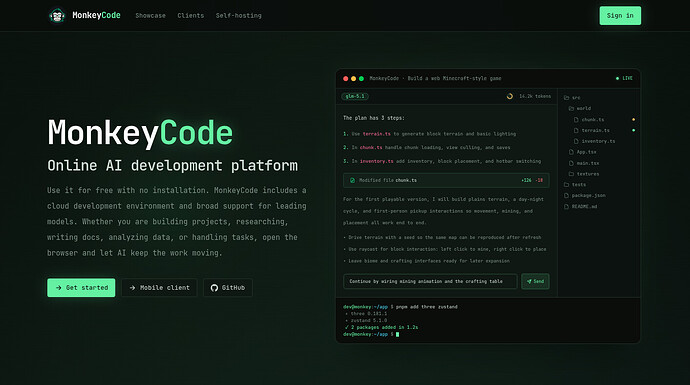Click the red terrain.ts link in step 1
The image size is (690, 385).
tap(377, 134)
